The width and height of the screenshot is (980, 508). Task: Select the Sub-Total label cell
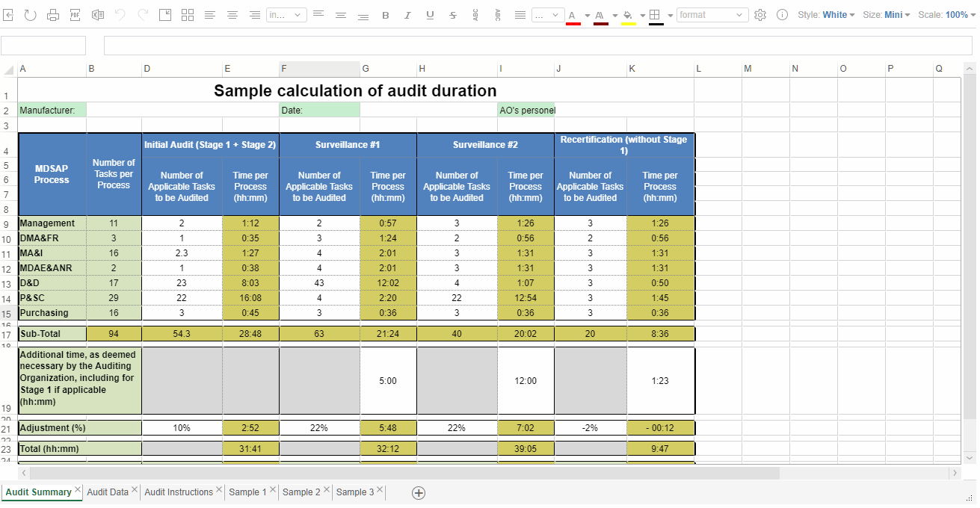pos(52,334)
